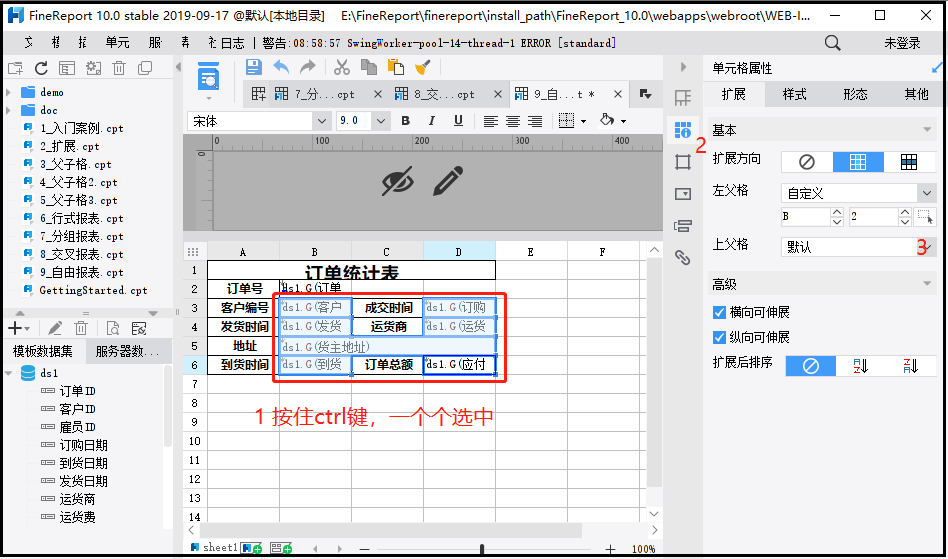This screenshot has width=948, height=559.
Task: Toggle 横向可伸展 checkbox
Action: (x=719, y=312)
